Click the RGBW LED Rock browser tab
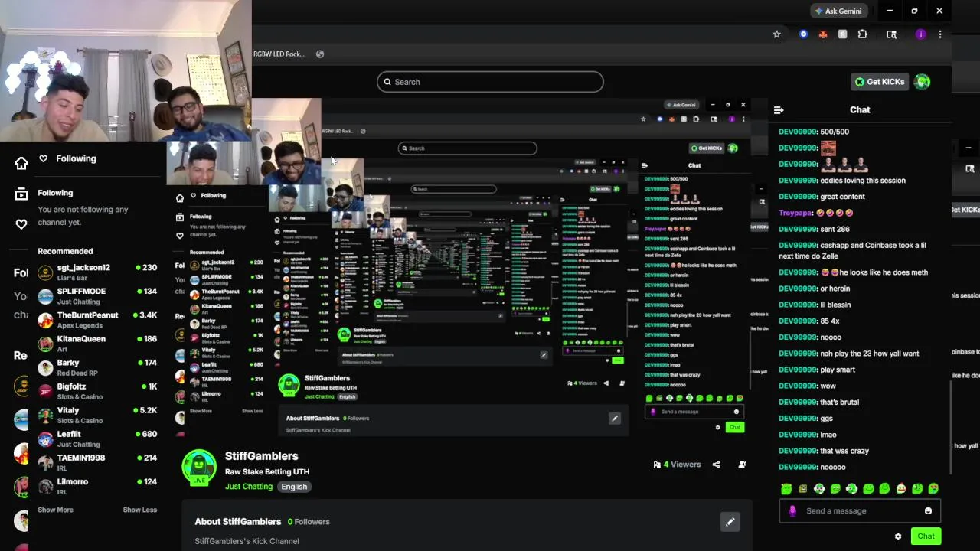This screenshot has height=551, width=980. 279,54
